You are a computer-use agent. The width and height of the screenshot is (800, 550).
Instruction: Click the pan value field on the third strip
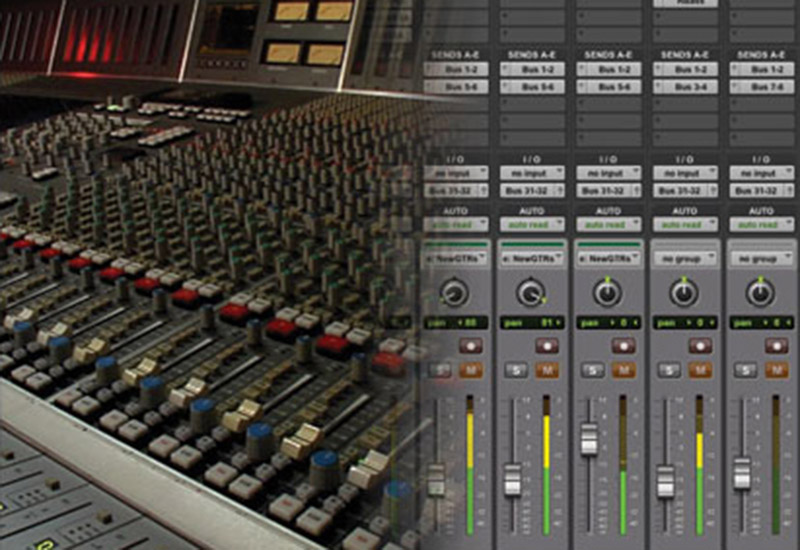click(609, 322)
